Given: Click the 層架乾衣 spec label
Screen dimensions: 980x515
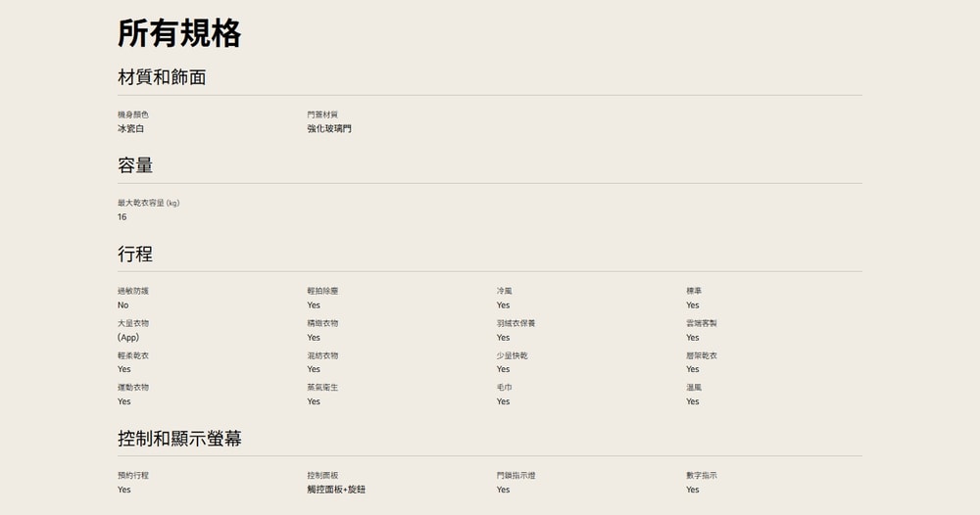Looking at the screenshot, I should [702, 355].
